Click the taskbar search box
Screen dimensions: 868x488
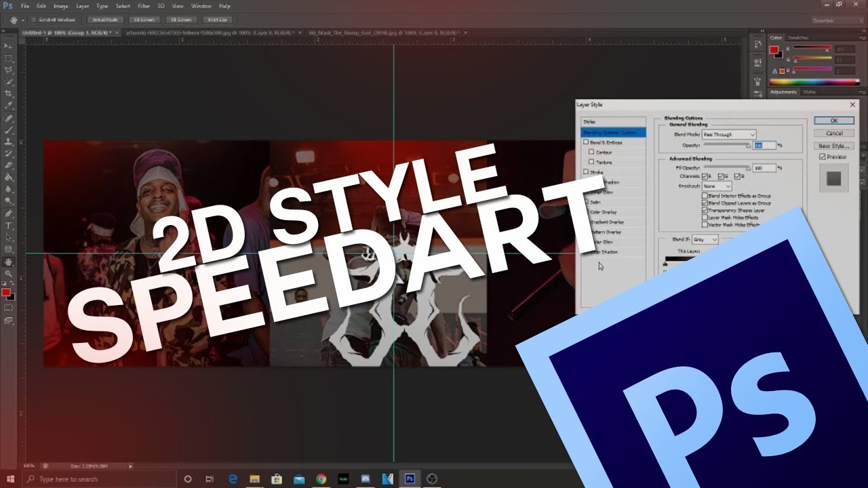point(100,479)
